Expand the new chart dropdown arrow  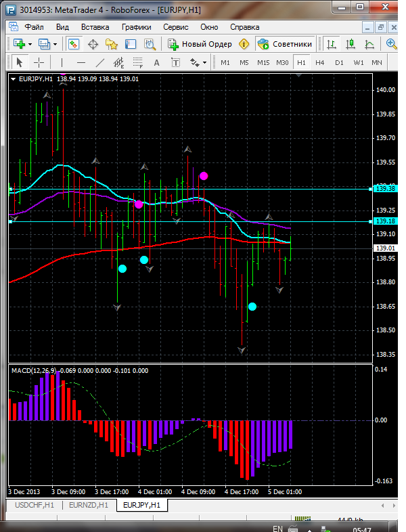[30, 45]
